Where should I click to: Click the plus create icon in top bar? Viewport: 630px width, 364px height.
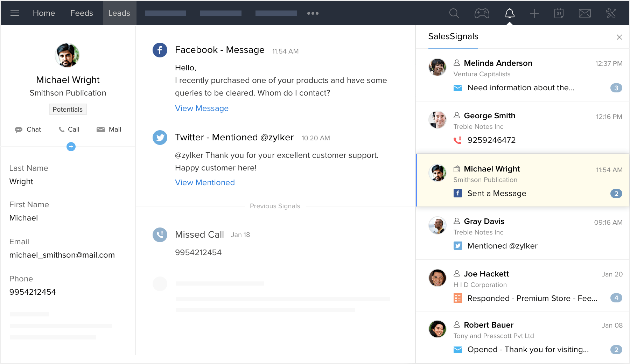pos(534,14)
